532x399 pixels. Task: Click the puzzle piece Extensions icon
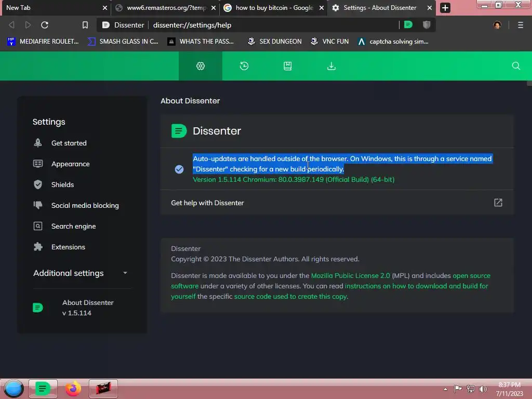coord(37,247)
